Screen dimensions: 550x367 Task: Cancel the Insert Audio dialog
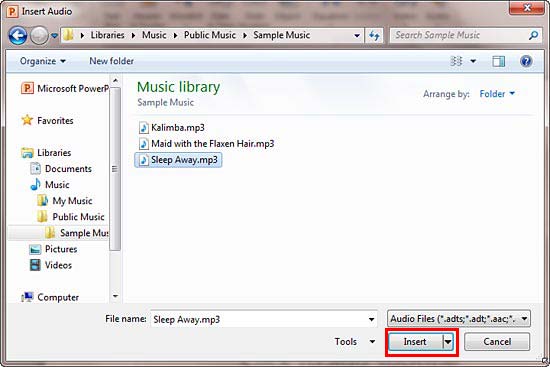pyautogui.click(x=497, y=342)
